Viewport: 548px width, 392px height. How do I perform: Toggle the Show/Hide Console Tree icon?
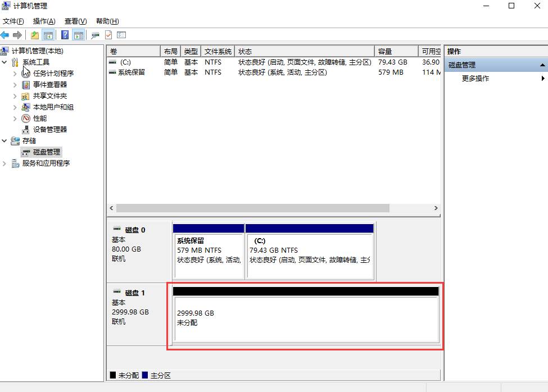48,35
